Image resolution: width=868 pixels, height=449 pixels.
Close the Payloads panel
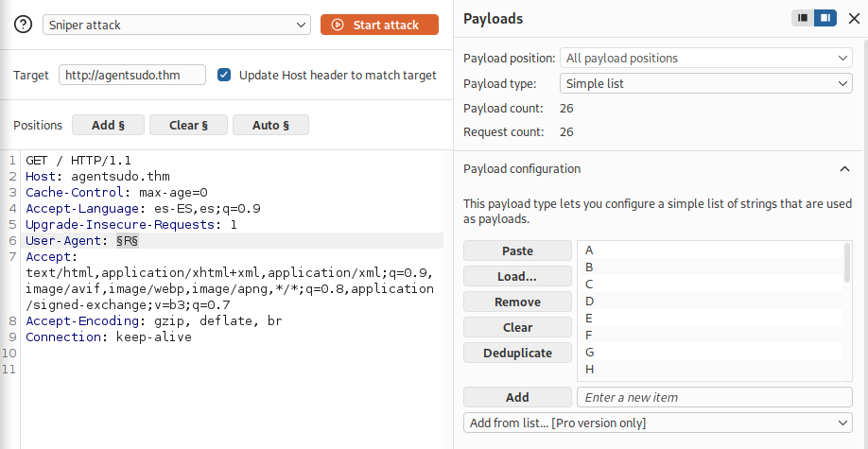[854, 18]
